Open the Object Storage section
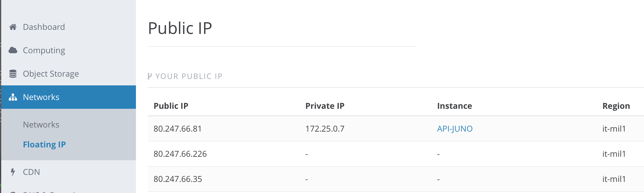The width and height of the screenshot is (644, 193). 51,74
